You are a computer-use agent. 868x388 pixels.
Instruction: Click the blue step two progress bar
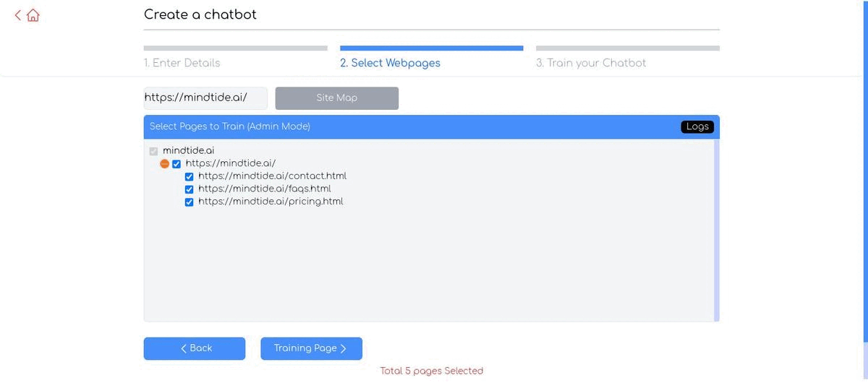pyautogui.click(x=431, y=48)
